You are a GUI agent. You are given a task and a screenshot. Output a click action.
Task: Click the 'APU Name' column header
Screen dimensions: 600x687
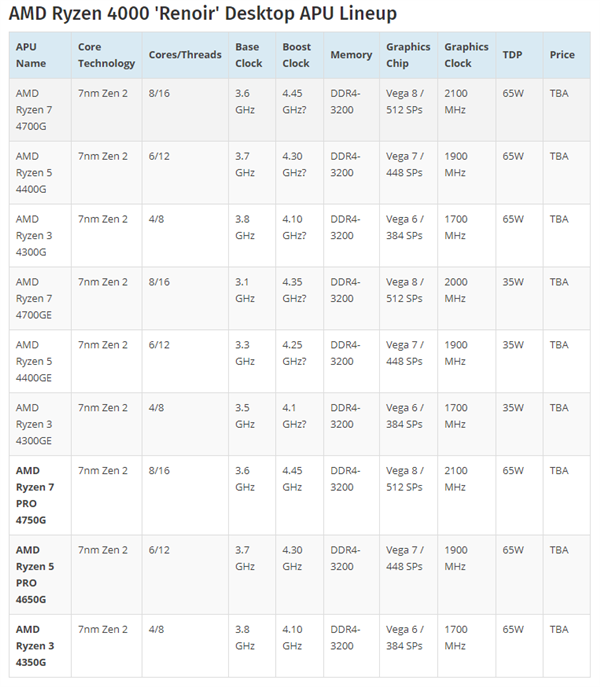coord(32,55)
